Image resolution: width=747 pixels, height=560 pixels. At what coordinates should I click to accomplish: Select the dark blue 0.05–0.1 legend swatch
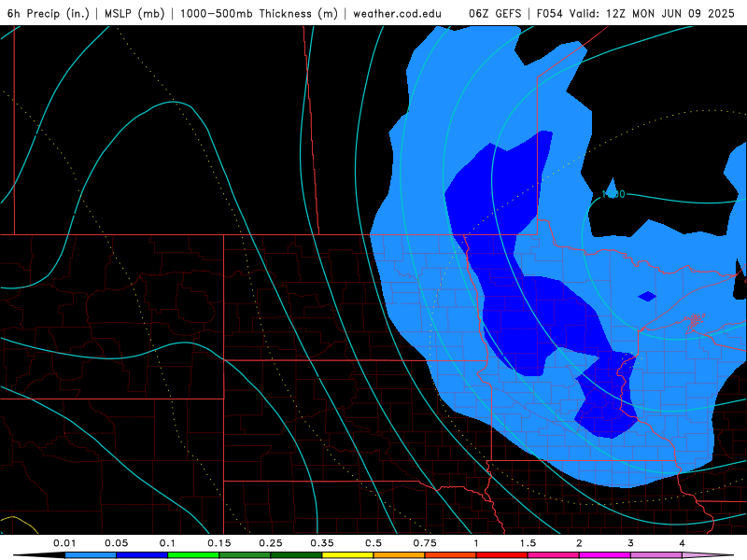142,555
